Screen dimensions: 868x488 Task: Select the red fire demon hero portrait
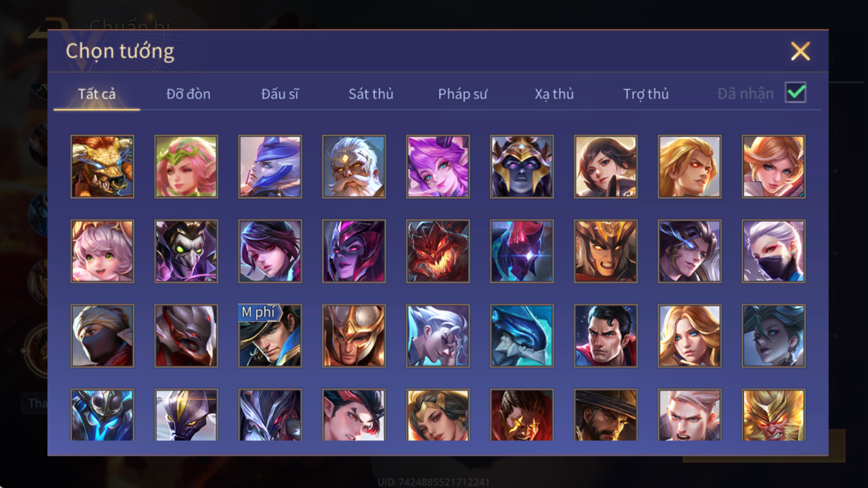(438, 251)
